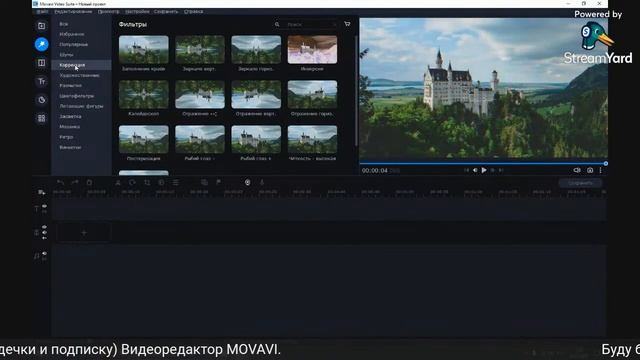Open Color adjustments icon in timeline toolbar
The width and height of the screenshot is (640, 360).
point(161,182)
